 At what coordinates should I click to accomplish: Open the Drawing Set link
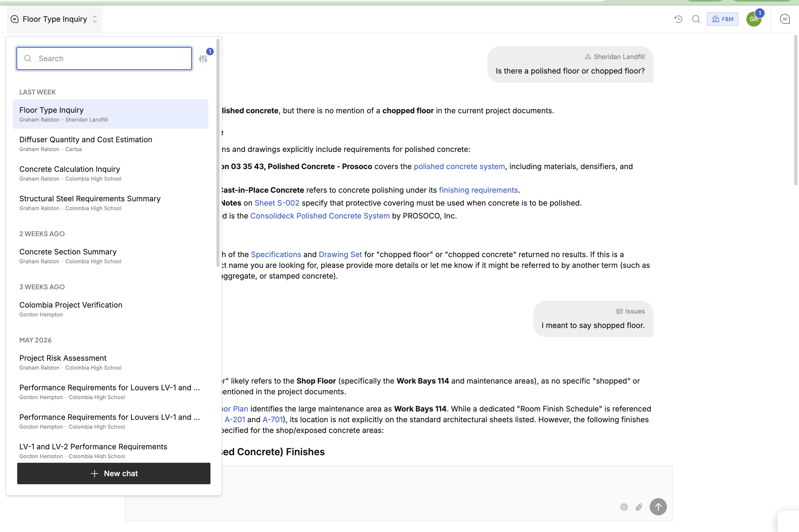click(340, 254)
